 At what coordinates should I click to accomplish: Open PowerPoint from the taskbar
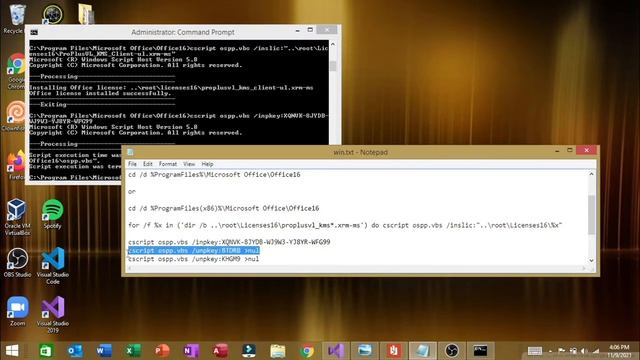[162, 350]
